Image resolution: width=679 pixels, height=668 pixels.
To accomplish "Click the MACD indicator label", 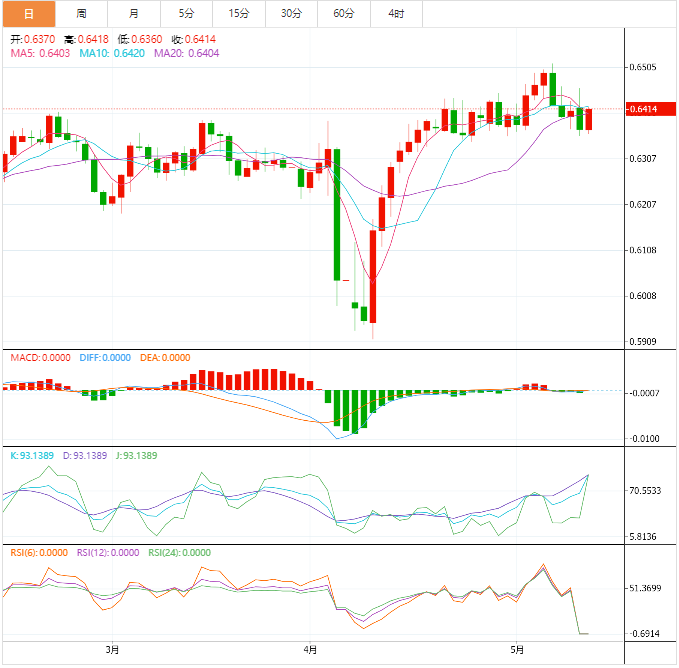I will (x=40, y=358).
